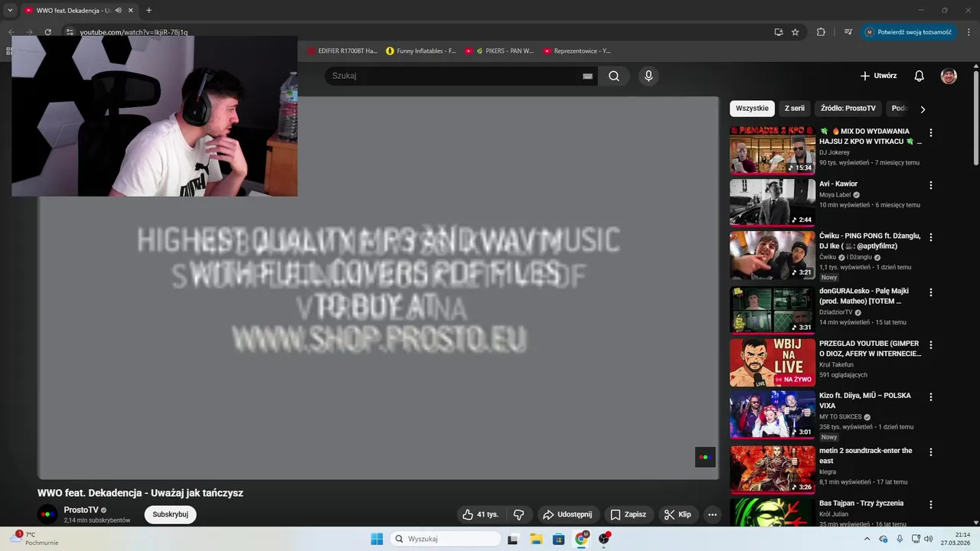The height and width of the screenshot is (551, 980).
Task: Open the WBIJ NA LIVE thumbnail
Action: tap(772, 362)
